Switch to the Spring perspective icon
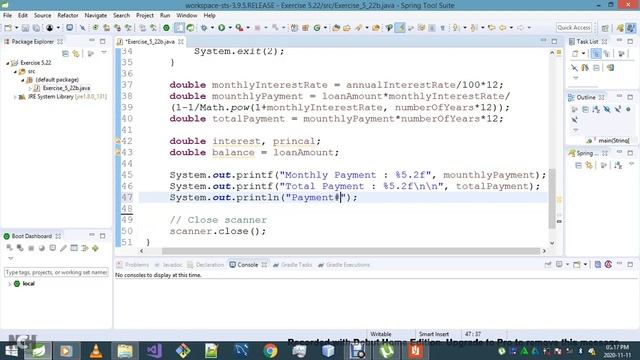Screen dimensions: 640x360 [620, 28]
